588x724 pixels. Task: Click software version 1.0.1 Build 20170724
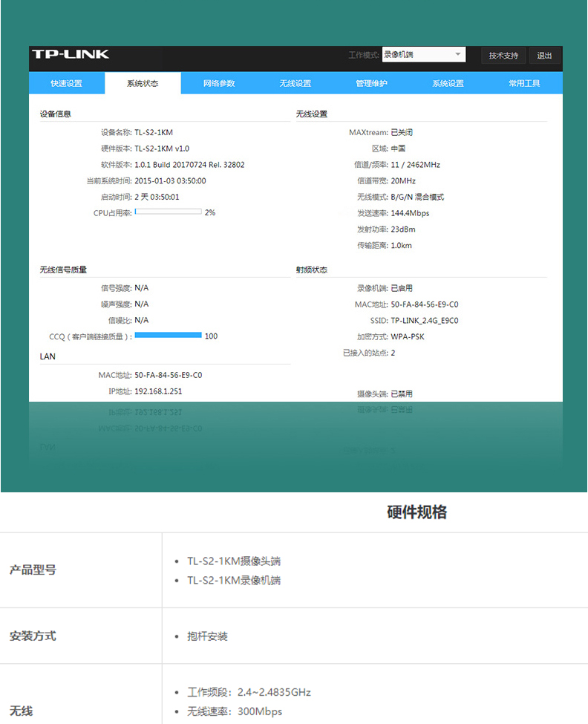coord(190,165)
